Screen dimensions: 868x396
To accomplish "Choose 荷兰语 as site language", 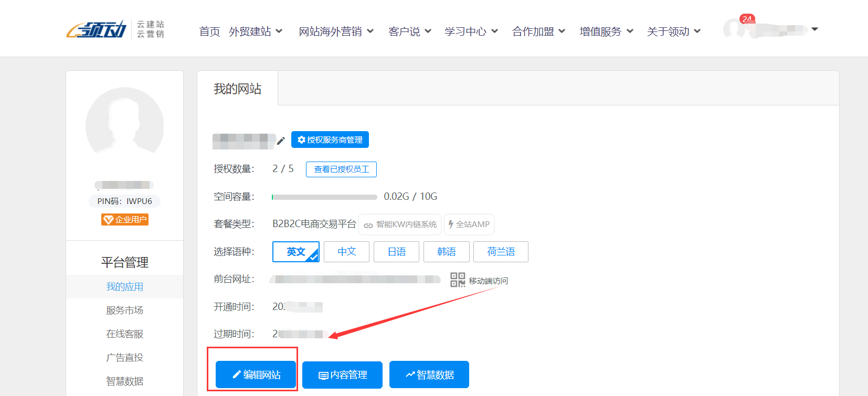I will [501, 252].
